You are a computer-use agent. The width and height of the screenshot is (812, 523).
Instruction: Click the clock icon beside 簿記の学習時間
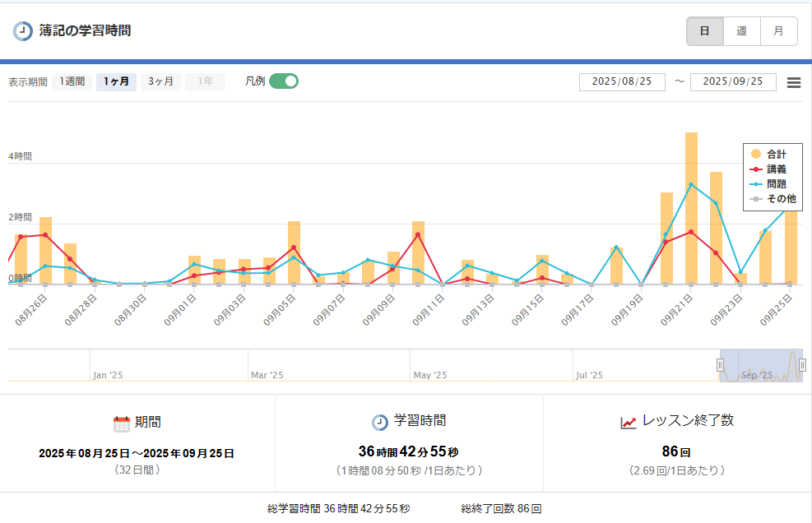(x=23, y=31)
